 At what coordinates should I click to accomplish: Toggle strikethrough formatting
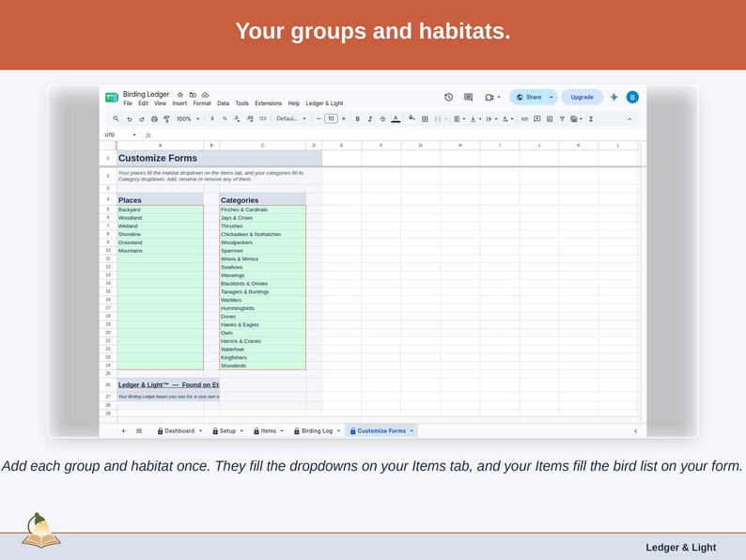[x=382, y=119]
